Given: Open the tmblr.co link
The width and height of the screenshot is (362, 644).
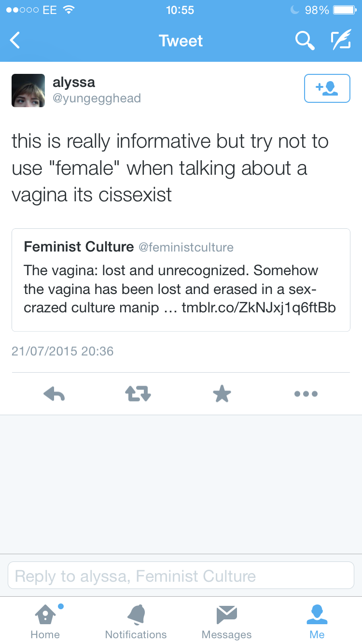Looking at the screenshot, I should click(259, 308).
